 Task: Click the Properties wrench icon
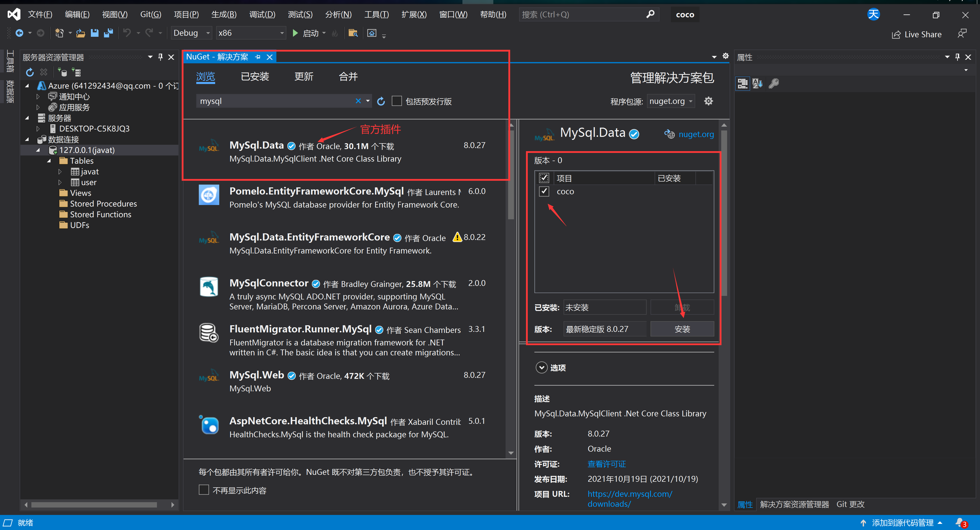coord(774,83)
